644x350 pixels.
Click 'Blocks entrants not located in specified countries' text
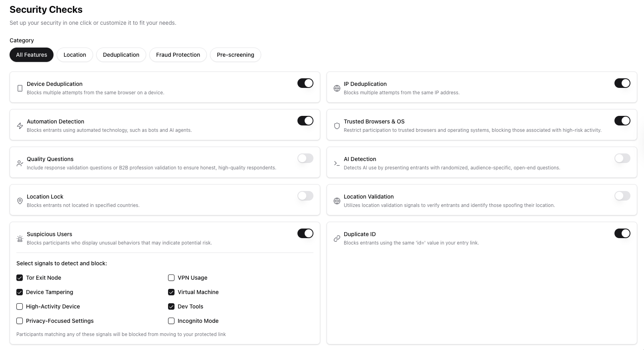83,205
